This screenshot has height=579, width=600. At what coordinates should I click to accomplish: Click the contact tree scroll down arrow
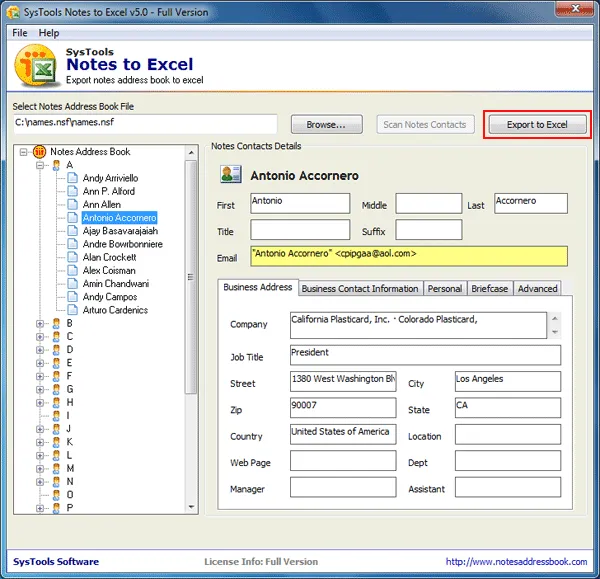(x=191, y=507)
